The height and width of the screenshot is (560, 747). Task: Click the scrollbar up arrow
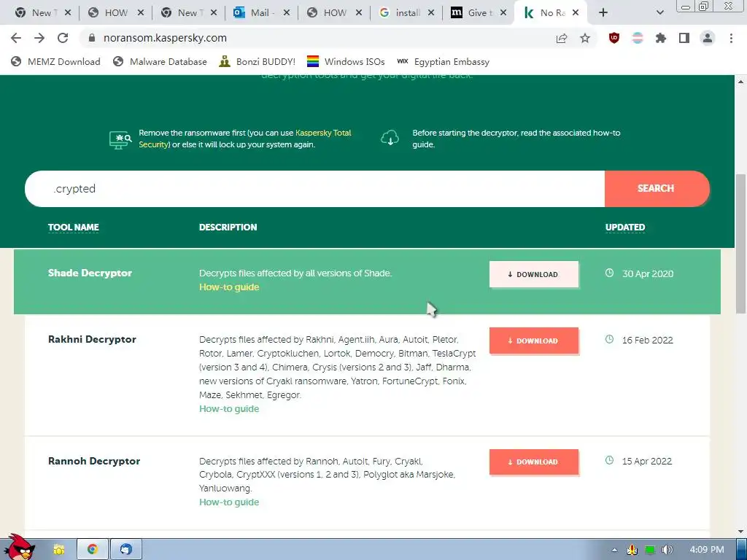point(741,82)
